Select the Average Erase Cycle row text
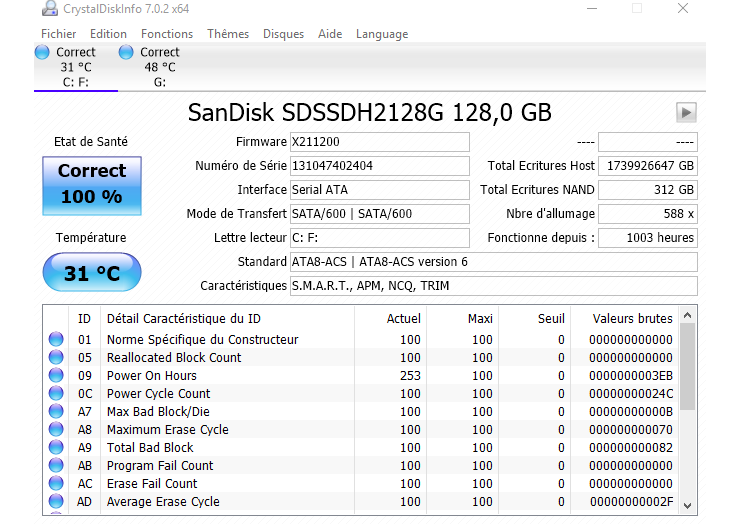740x524 pixels. 163,501
